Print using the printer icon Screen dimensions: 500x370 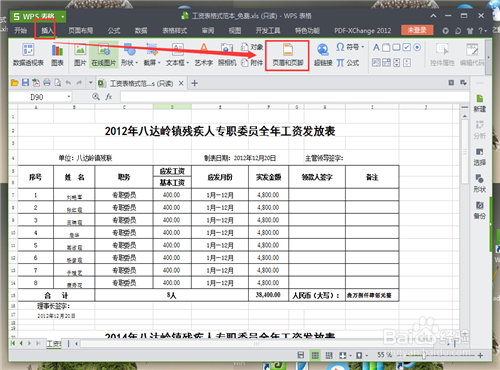click(x=47, y=83)
